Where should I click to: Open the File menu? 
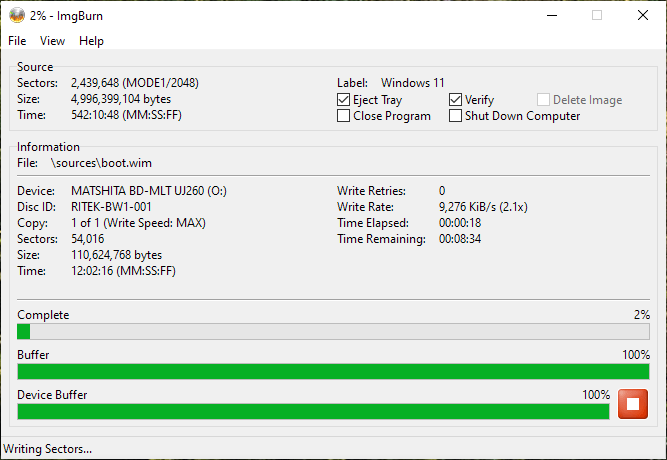tap(18, 41)
